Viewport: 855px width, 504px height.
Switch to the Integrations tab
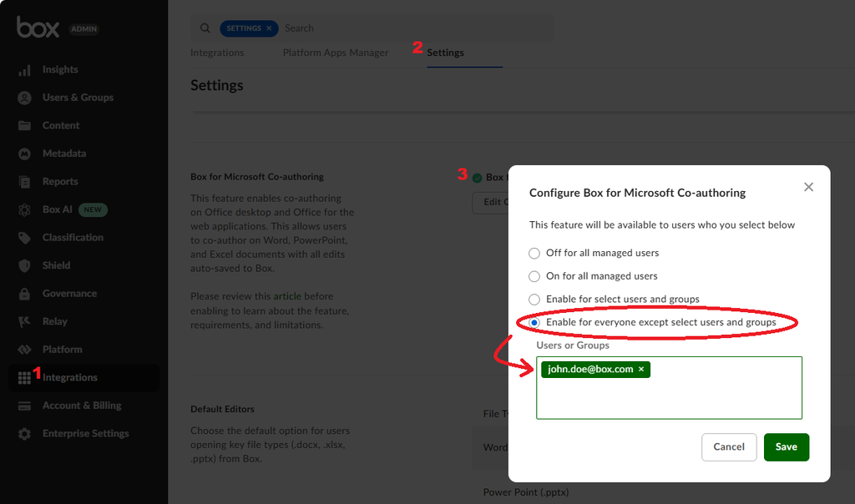point(217,53)
